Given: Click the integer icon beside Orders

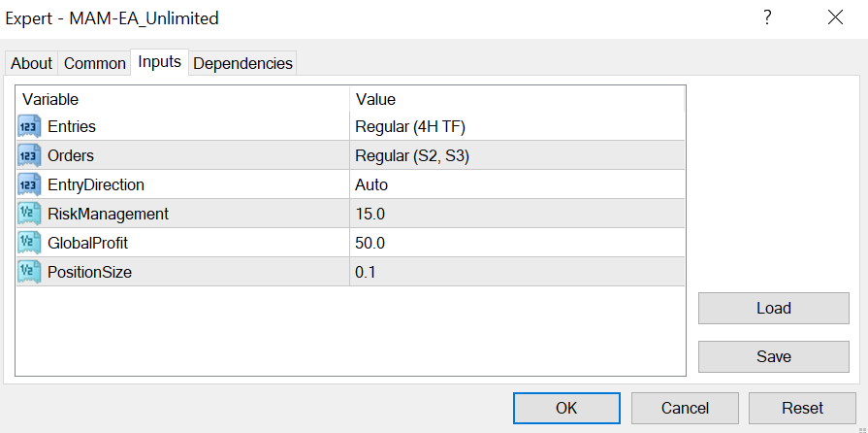Looking at the screenshot, I should [x=28, y=155].
